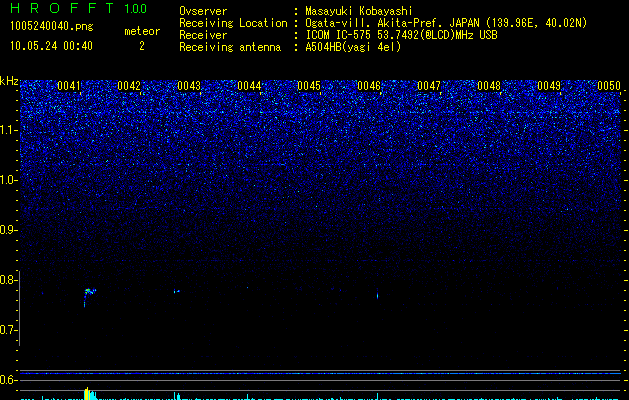Click the meteor count label

coord(142,31)
